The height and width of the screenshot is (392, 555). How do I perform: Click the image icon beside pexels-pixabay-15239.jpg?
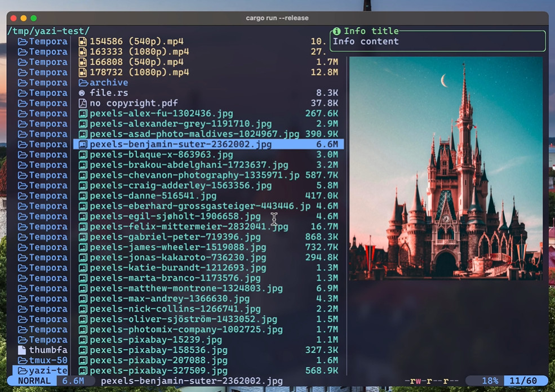83,340
